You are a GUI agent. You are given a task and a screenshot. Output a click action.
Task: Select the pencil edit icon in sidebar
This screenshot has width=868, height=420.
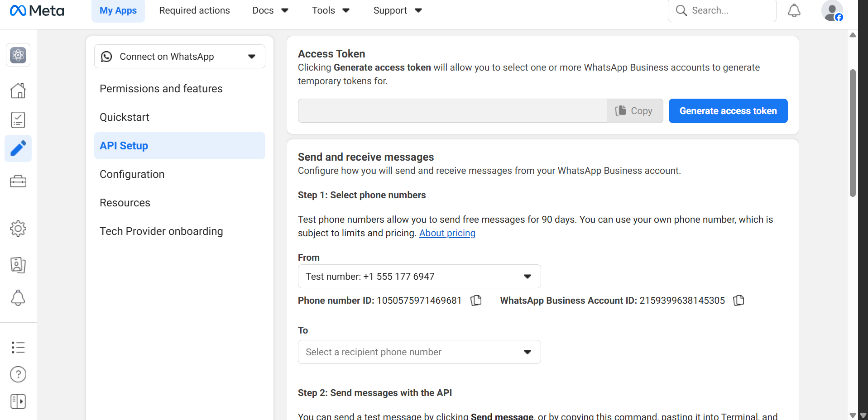pyautogui.click(x=18, y=148)
